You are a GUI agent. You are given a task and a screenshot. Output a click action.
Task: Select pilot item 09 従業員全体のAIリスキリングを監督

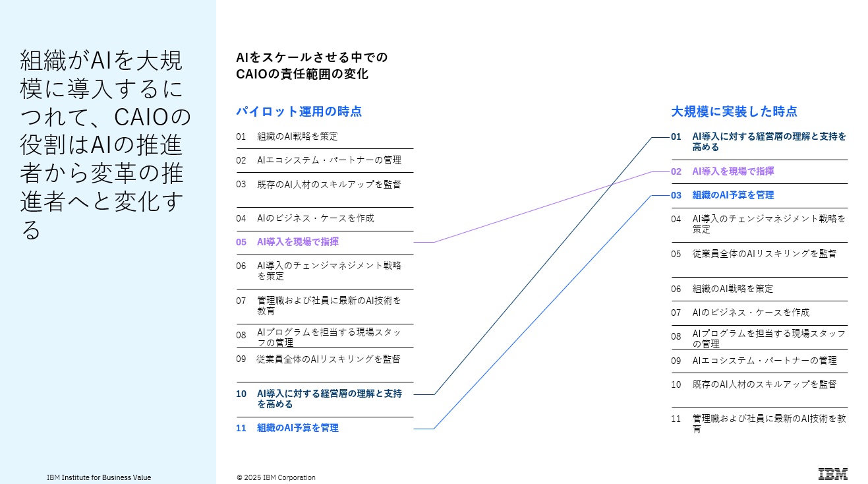(328, 359)
